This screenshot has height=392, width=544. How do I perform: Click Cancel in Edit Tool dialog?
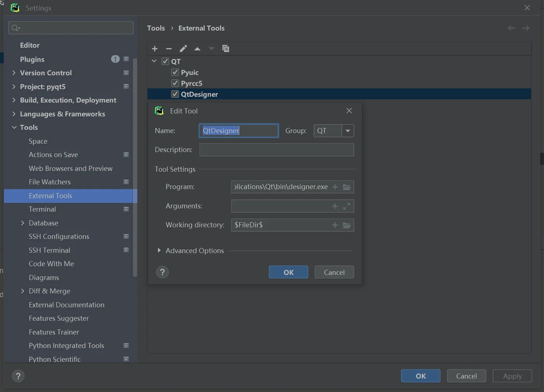point(334,272)
